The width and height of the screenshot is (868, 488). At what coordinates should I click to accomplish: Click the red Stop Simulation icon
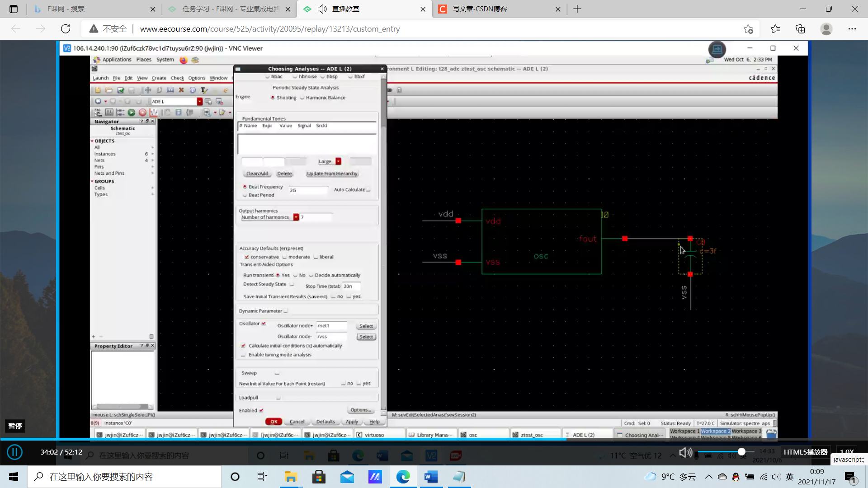[142, 113]
